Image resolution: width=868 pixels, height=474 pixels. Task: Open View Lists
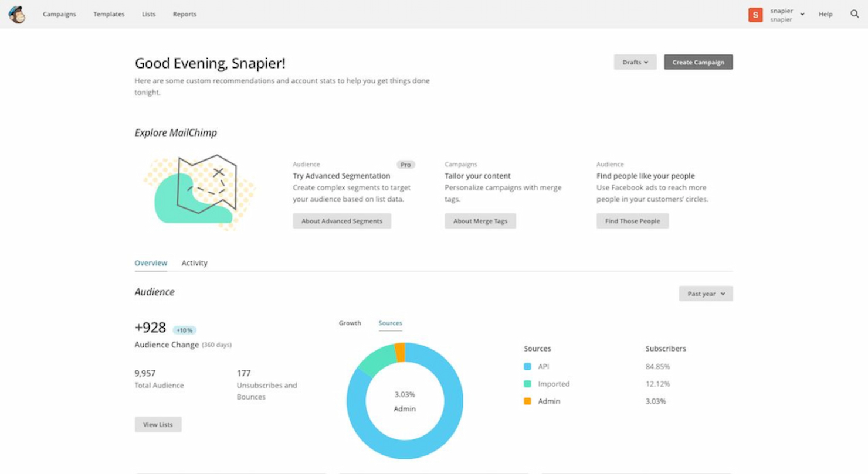point(158,424)
